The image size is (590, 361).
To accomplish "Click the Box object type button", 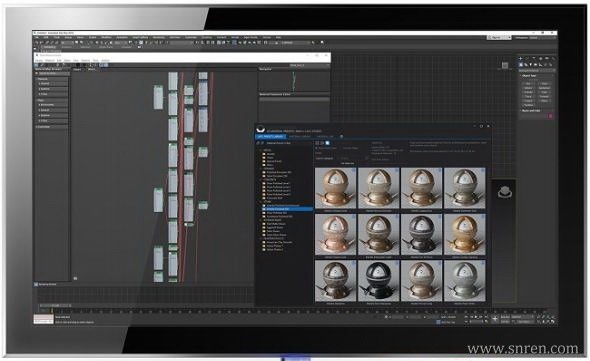I will 528,84.
